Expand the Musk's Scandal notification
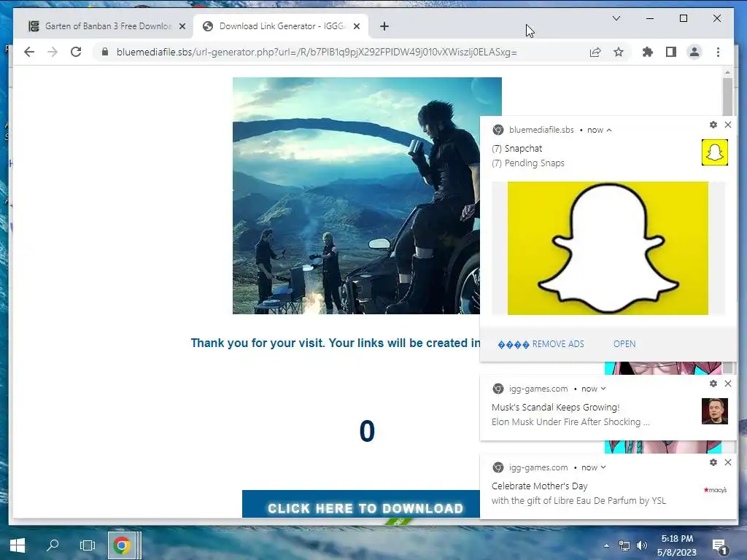 [603, 389]
